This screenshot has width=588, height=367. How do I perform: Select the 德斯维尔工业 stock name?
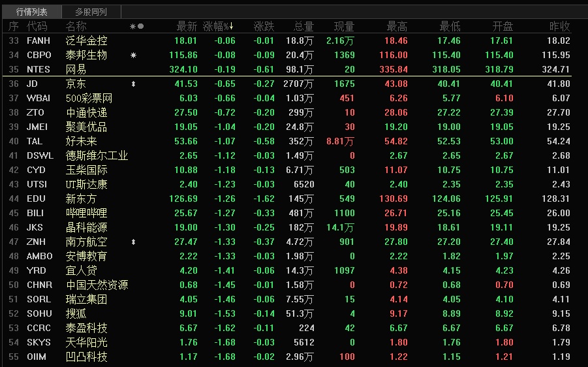coord(97,155)
